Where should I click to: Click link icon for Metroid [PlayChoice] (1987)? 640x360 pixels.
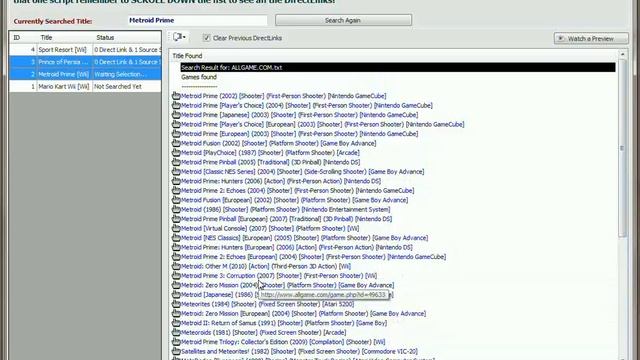176,153
